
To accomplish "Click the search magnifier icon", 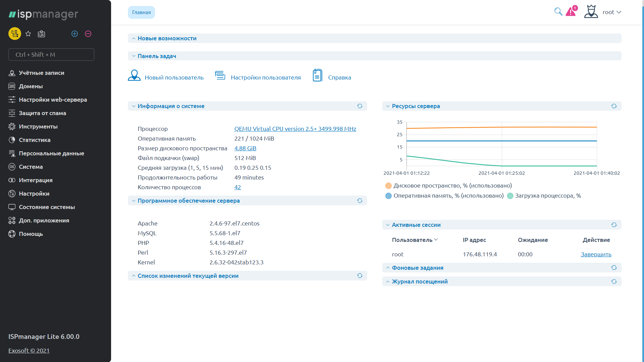I will pyautogui.click(x=558, y=12).
